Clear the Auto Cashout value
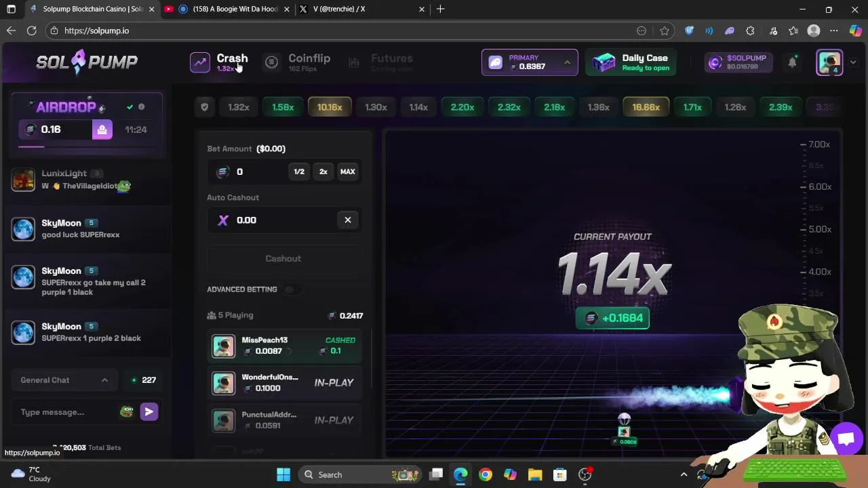 click(348, 220)
